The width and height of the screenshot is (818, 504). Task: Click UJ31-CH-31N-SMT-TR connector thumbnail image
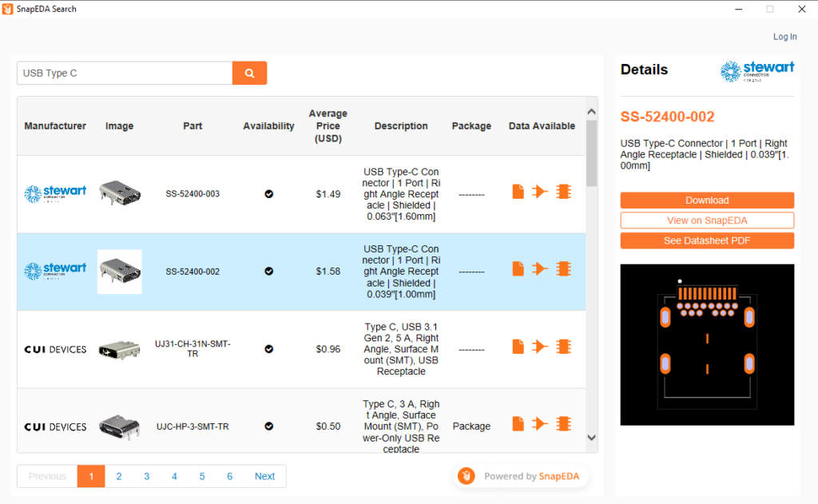click(120, 349)
